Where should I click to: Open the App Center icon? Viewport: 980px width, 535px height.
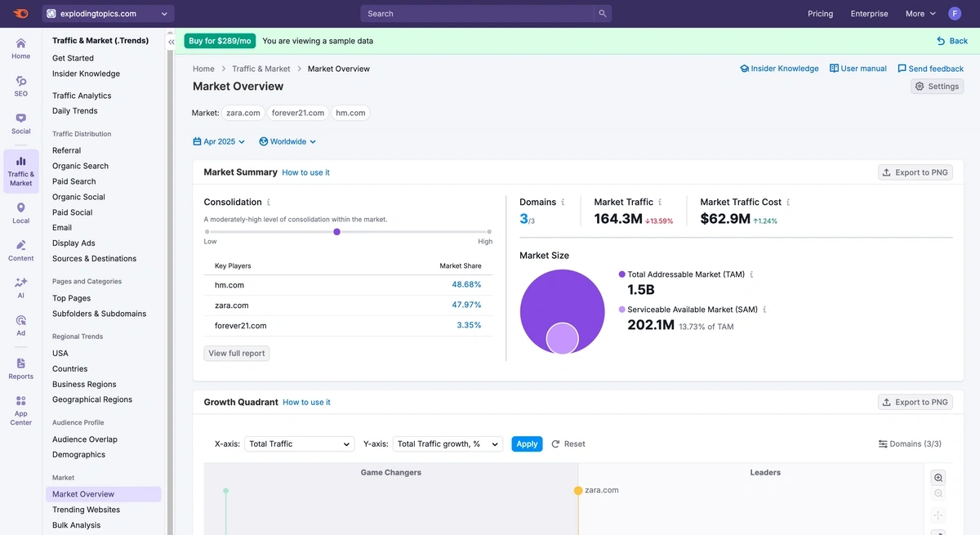21,410
